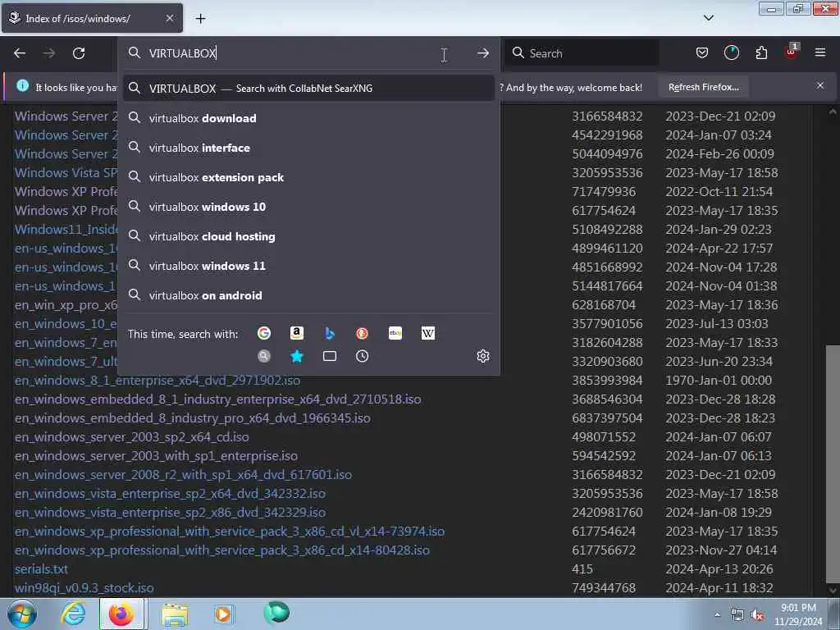Screen dimensions: 840x630
Task: Open the xp_professional x14-73974.iso link
Action: tap(230, 532)
